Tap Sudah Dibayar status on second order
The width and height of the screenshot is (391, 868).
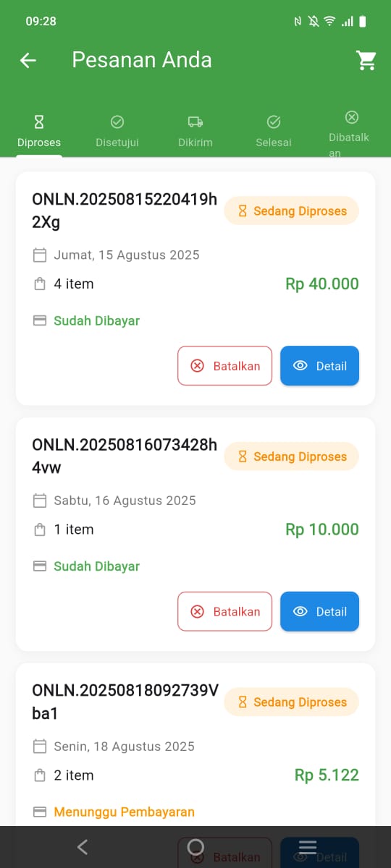[96, 566]
